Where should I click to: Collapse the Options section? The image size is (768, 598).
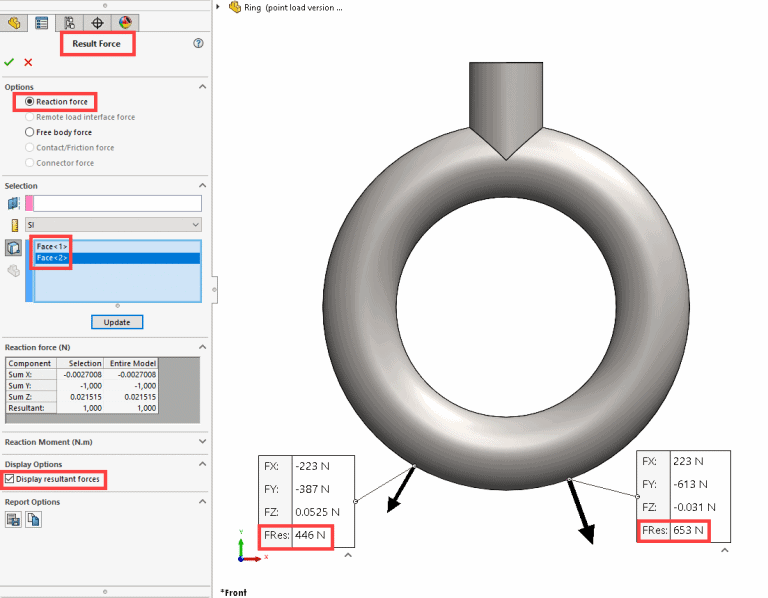pos(203,87)
